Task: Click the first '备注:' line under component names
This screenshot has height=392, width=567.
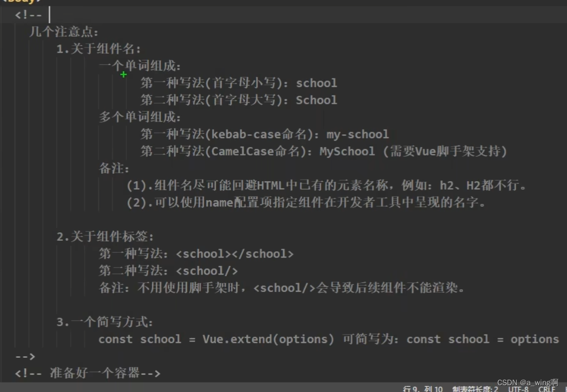Action: (x=114, y=169)
